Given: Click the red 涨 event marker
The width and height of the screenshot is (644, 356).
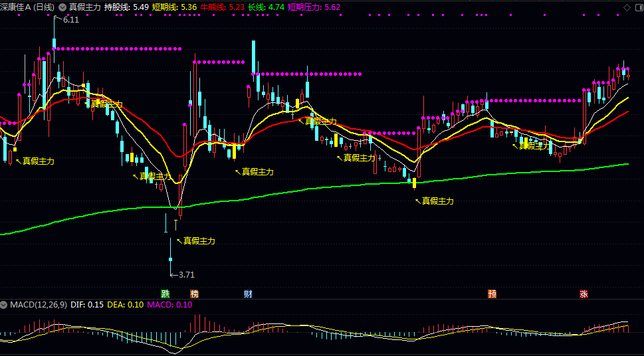Looking at the screenshot, I should (x=584, y=294).
